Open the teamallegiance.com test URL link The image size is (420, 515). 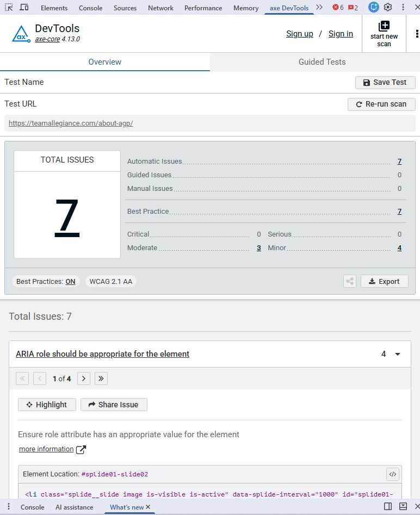pyautogui.click(x=71, y=123)
